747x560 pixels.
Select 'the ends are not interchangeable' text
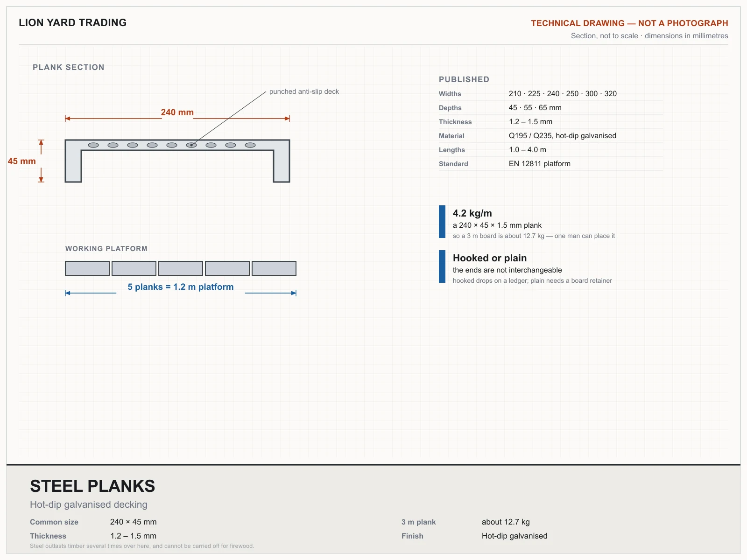click(507, 270)
